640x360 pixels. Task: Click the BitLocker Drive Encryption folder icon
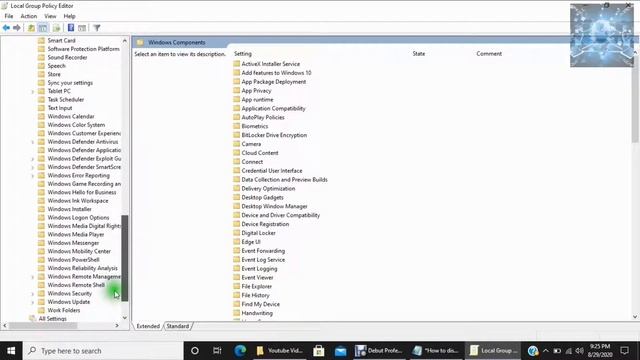point(237,135)
